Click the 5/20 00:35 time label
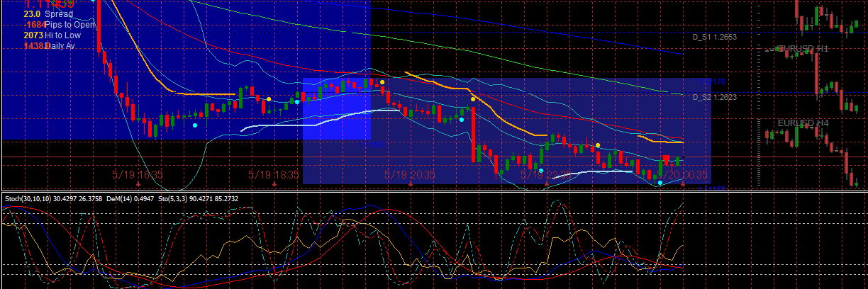The image size is (868, 289). (x=682, y=174)
